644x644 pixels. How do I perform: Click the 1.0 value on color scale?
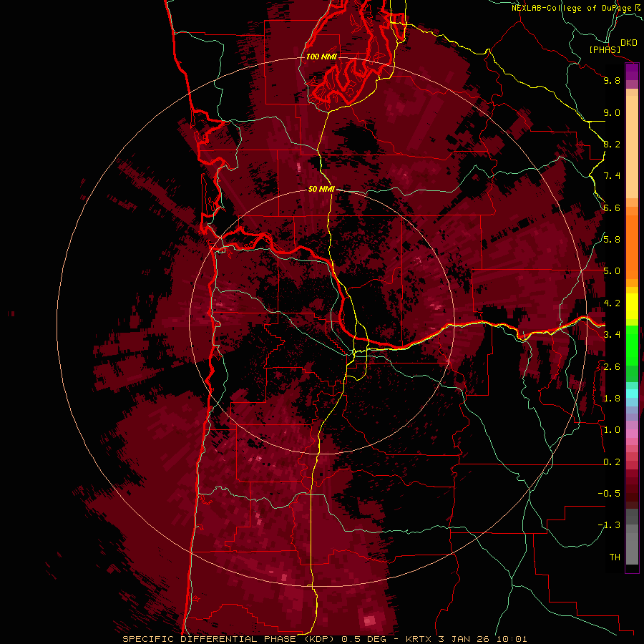(x=612, y=430)
